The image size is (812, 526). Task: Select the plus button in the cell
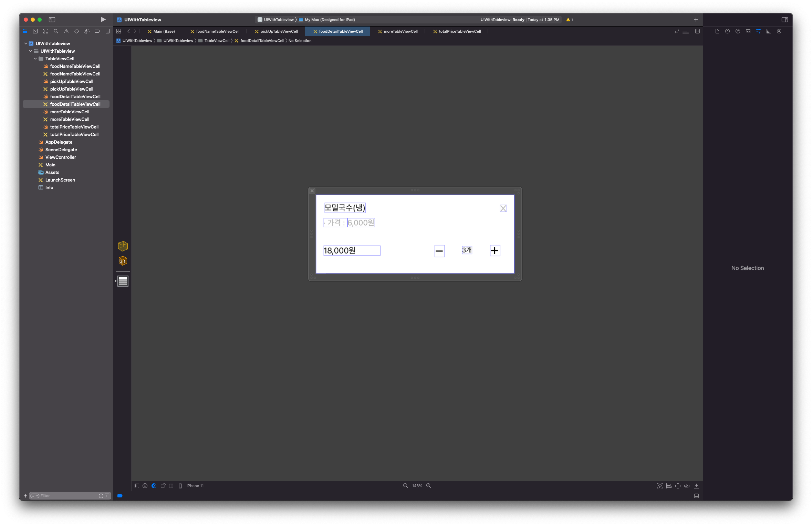pyautogui.click(x=495, y=250)
